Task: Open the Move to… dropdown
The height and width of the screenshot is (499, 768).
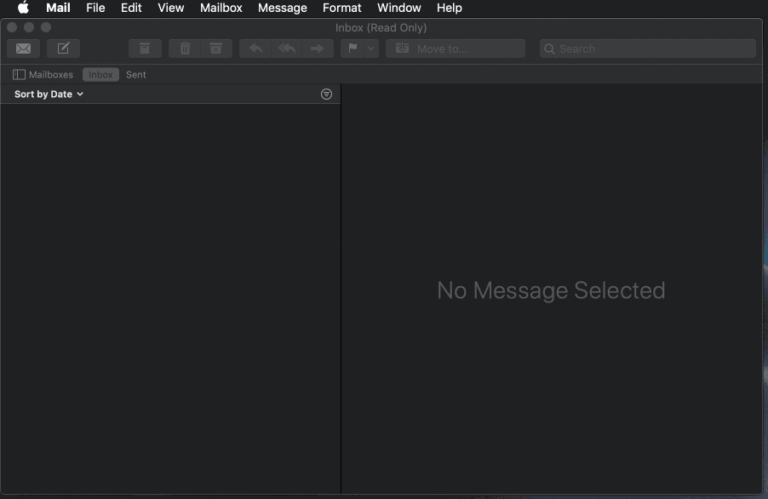Action: coord(455,48)
